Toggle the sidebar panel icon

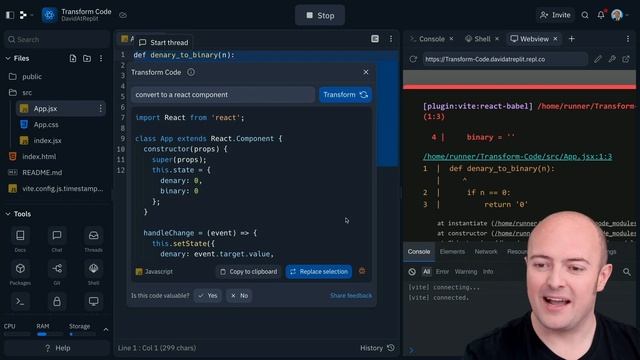coord(10,15)
